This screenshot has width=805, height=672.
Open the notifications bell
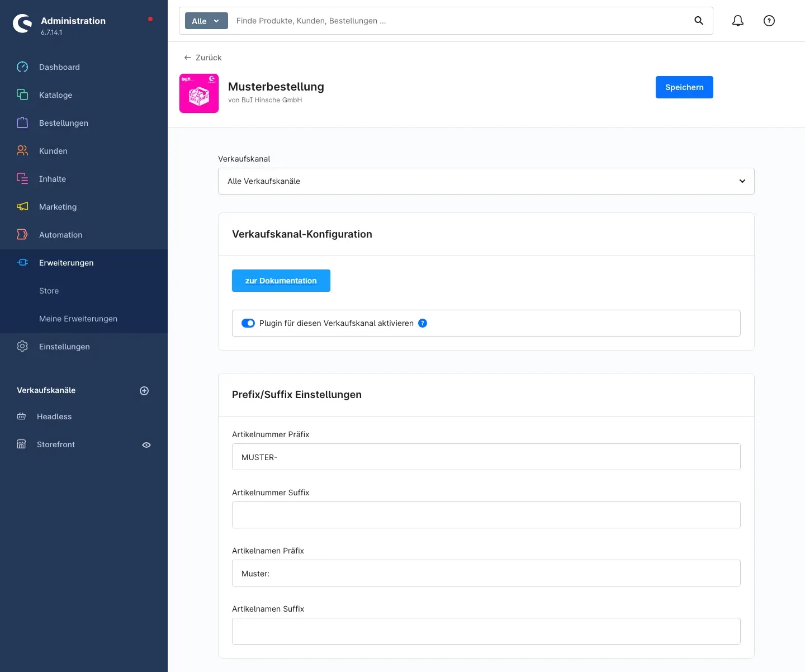pos(738,21)
